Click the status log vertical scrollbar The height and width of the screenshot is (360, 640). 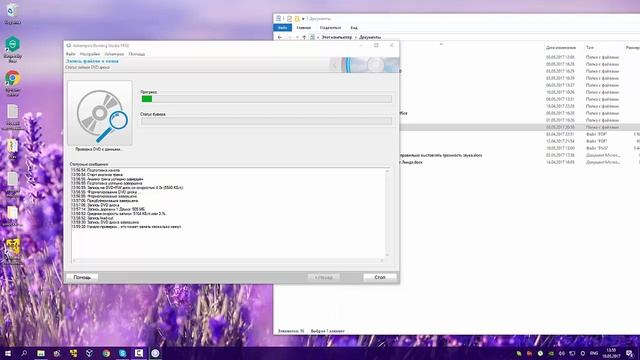(x=387, y=212)
